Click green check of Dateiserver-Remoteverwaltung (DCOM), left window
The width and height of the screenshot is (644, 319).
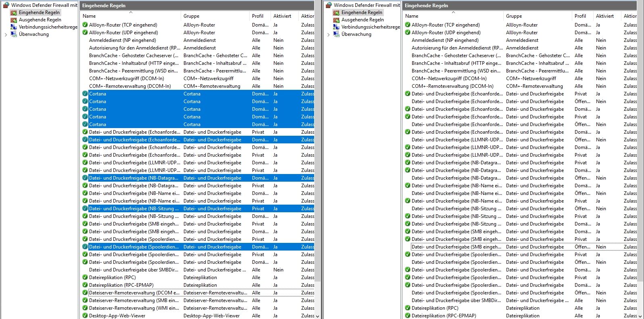click(85, 293)
